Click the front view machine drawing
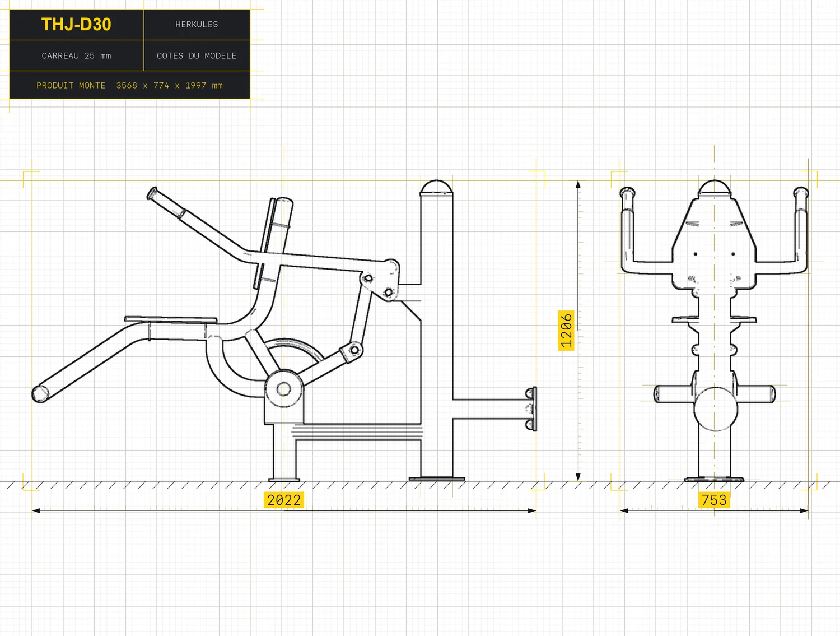Viewport: 840px width, 636px height. click(x=714, y=331)
